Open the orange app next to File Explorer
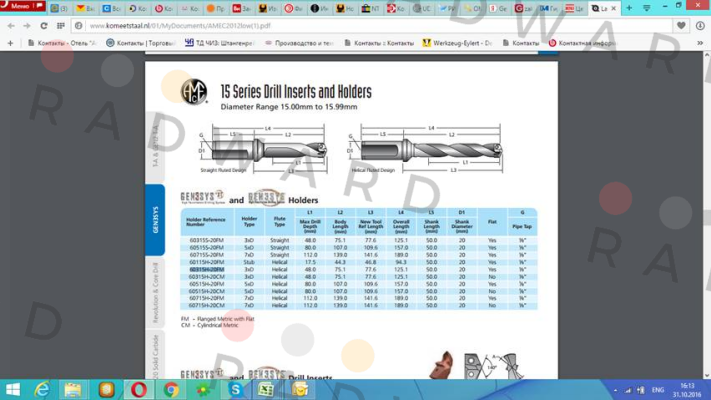Viewport: 711px width, 400px height. click(107, 390)
